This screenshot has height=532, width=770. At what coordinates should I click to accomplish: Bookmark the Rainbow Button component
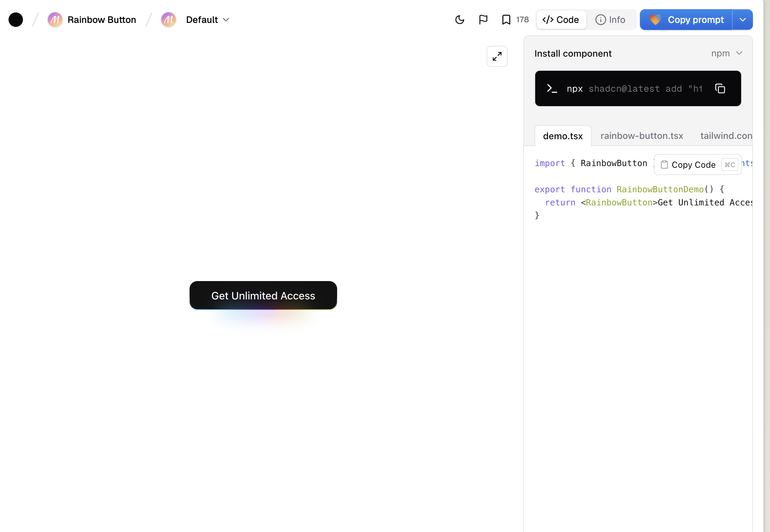pos(505,20)
